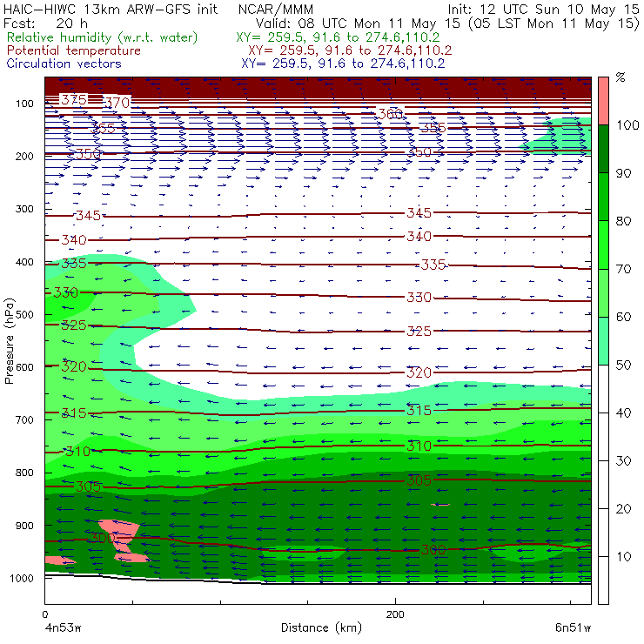Click the blue 'Circulation vectors' legend text
Screen dimensions: 644x644
click(x=64, y=64)
